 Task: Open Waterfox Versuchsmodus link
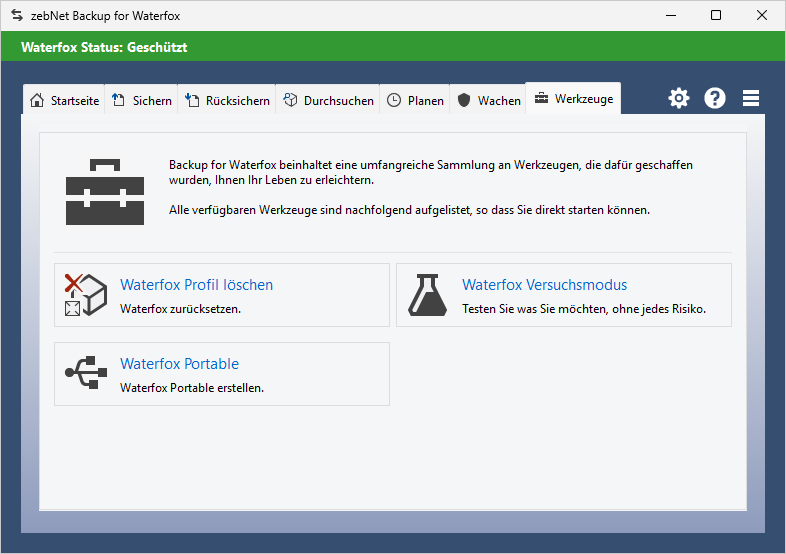(544, 285)
